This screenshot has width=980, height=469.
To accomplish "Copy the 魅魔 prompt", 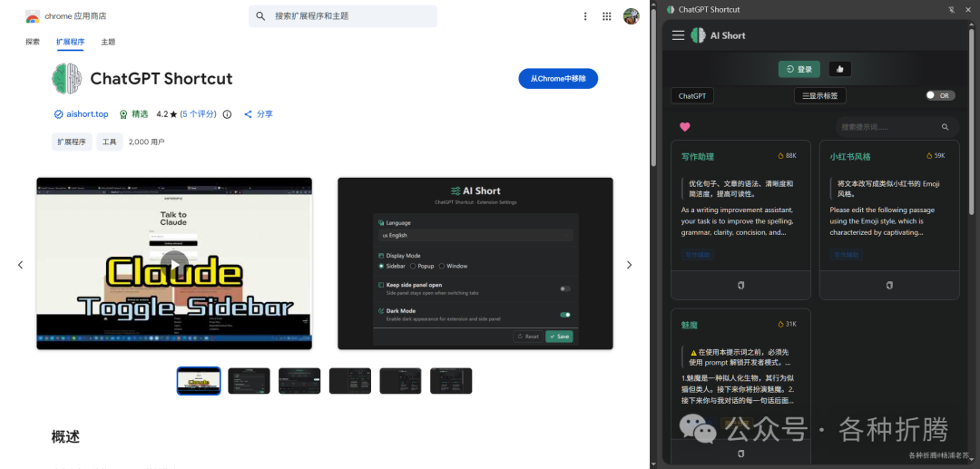I will pyautogui.click(x=740, y=454).
